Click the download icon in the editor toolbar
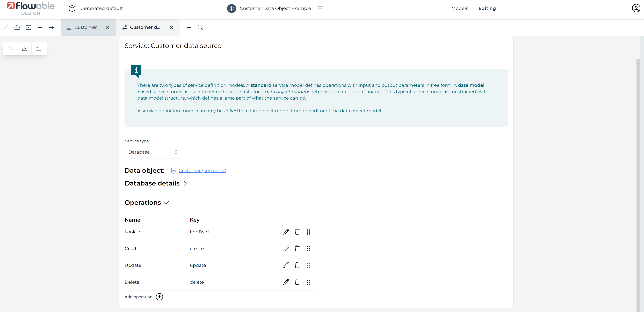 pyautogui.click(x=25, y=48)
